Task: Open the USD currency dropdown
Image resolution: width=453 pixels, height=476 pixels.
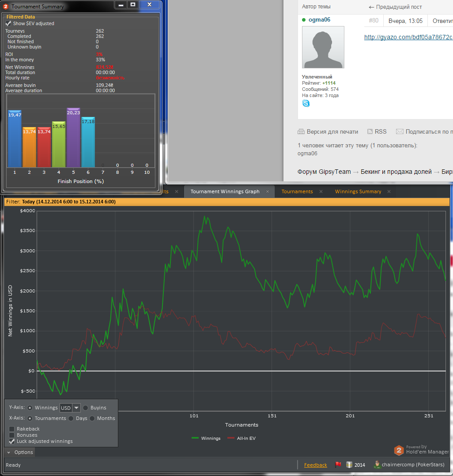Action: pyautogui.click(x=76, y=408)
